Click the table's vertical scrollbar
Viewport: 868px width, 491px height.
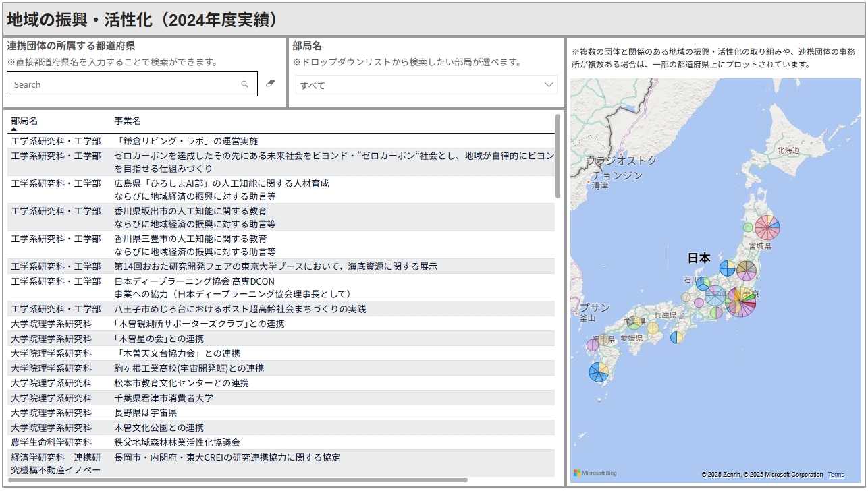(558, 156)
